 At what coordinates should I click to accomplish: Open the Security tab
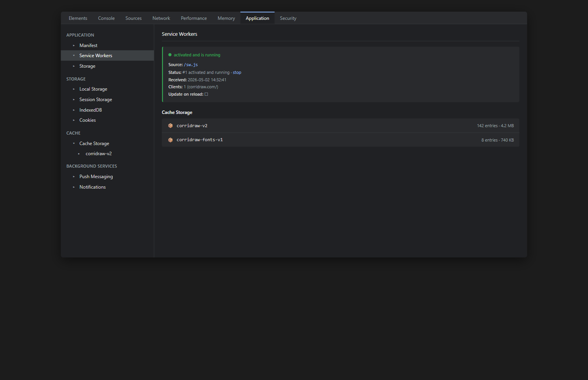pos(288,18)
